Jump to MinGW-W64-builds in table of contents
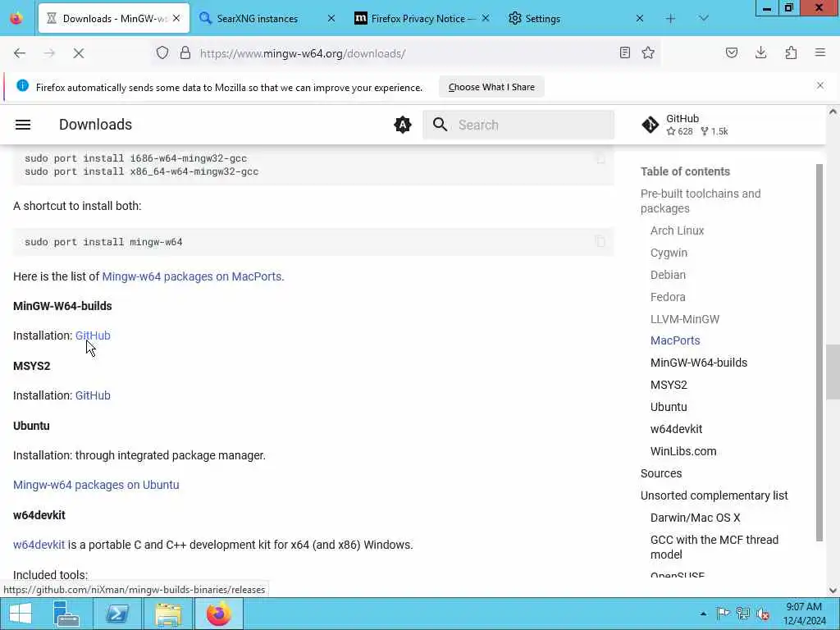The width and height of the screenshot is (840, 630). point(699,363)
